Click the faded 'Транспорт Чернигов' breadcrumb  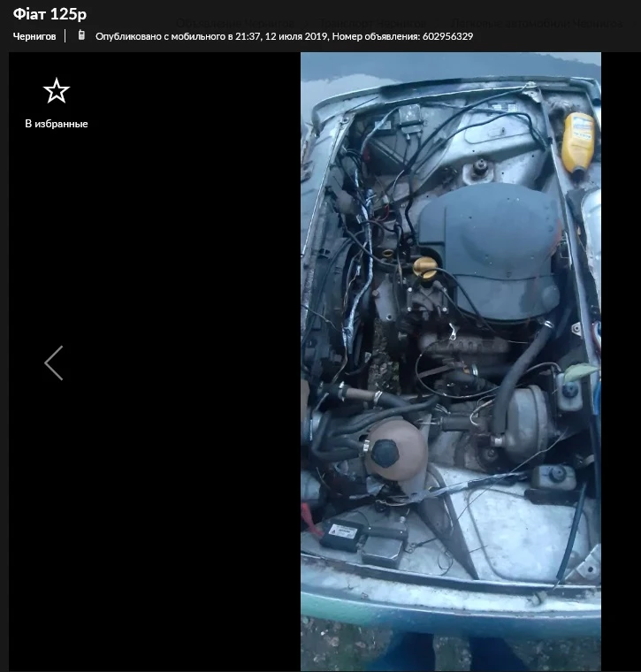(x=372, y=23)
